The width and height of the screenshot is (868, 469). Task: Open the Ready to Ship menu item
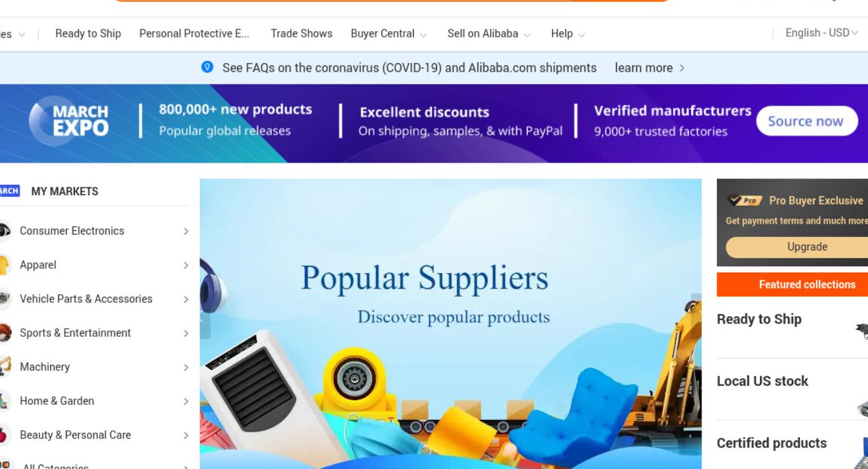pos(88,34)
